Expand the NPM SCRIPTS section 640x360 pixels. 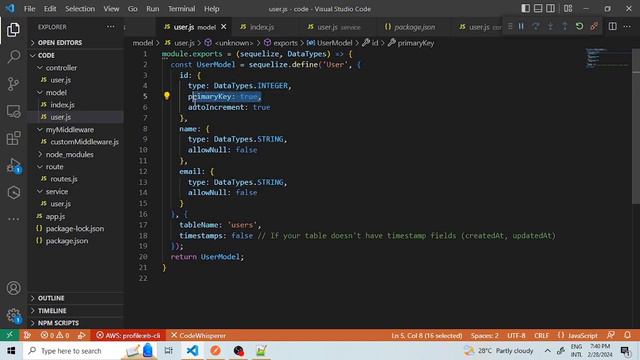pyautogui.click(x=76, y=323)
